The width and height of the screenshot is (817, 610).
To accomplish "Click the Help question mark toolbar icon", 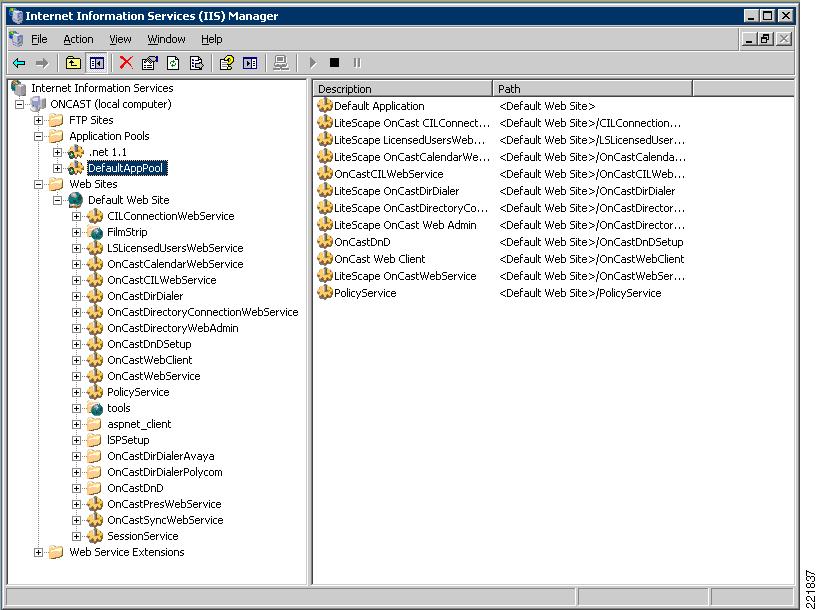I will pyautogui.click(x=227, y=64).
